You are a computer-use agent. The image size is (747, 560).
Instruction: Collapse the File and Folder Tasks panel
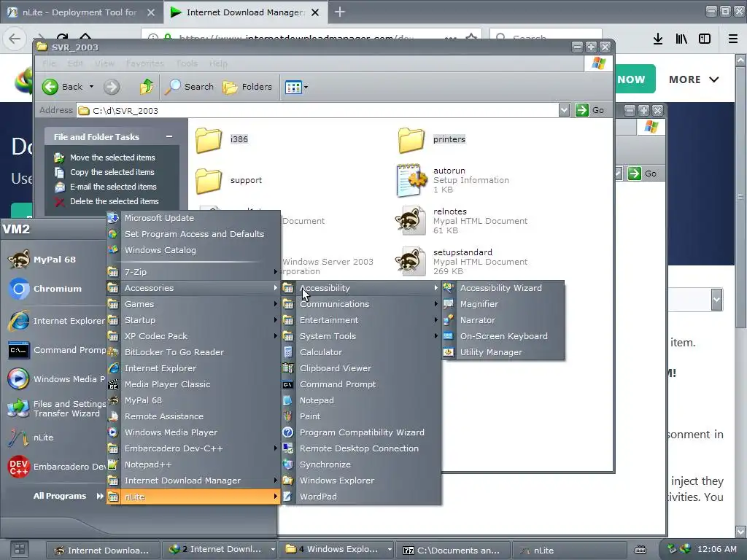[169, 136]
